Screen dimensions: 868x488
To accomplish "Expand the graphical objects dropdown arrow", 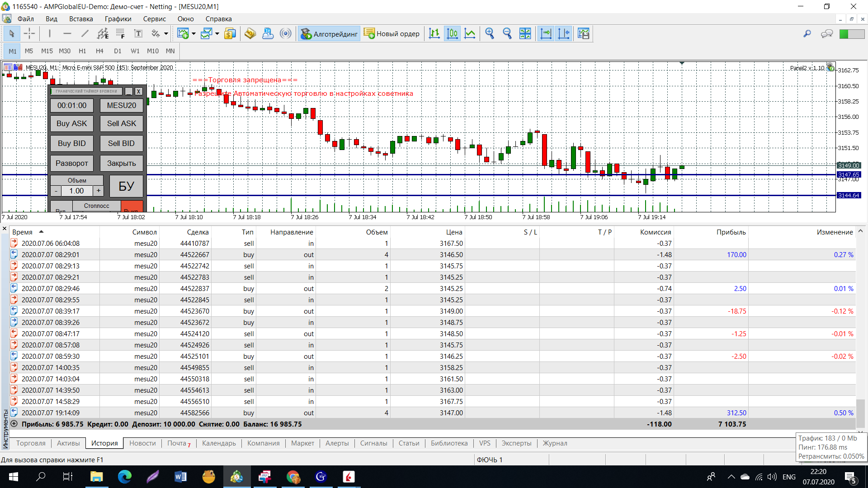I will (166, 34).
